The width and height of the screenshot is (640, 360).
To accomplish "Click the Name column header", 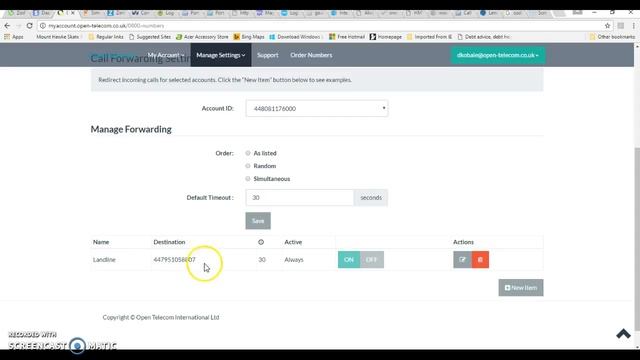I will pyautogui.click(x=101, y=242).
